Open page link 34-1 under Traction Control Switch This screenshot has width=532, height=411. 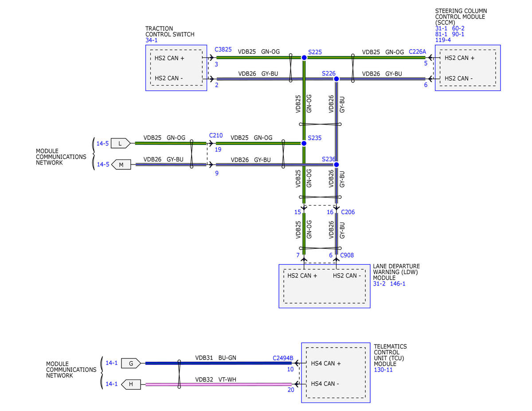(x=152, y=40)
